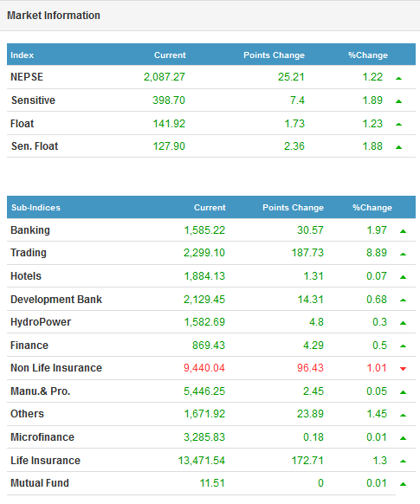Select the Mutual Fund sub-index name
Image resolution: width=420 pixels, height=504 pixels.
pos(40,483)
